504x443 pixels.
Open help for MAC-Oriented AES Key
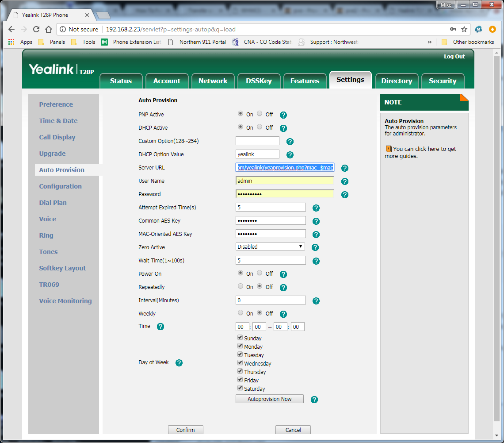point(316,235)
